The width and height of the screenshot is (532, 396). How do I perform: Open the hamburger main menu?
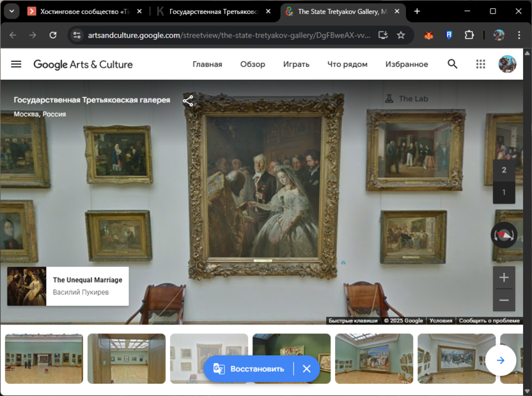[x=16, y=64]
